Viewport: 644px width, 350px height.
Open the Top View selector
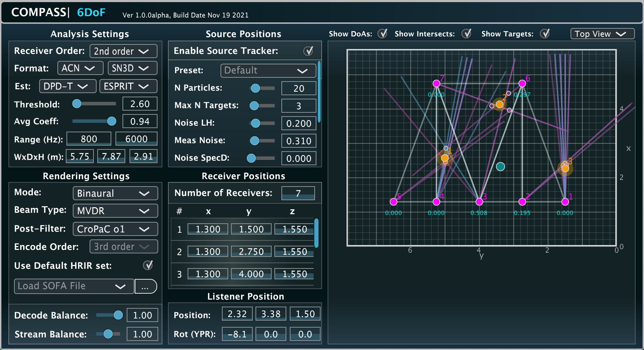click(602, 34)
